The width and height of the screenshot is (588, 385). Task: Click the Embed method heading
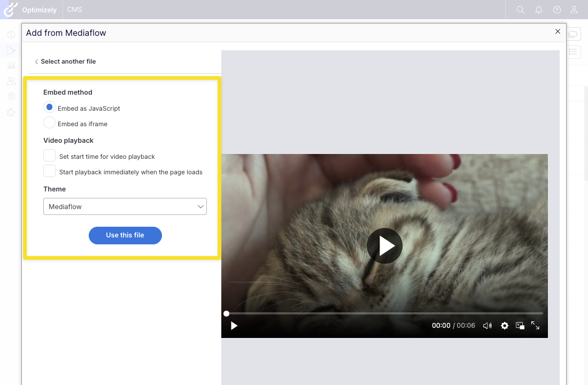pyautogui.click(x=67, y=93)
